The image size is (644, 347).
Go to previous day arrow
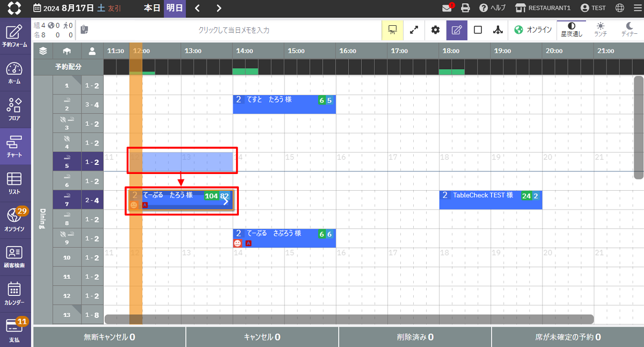coord(197,8)
